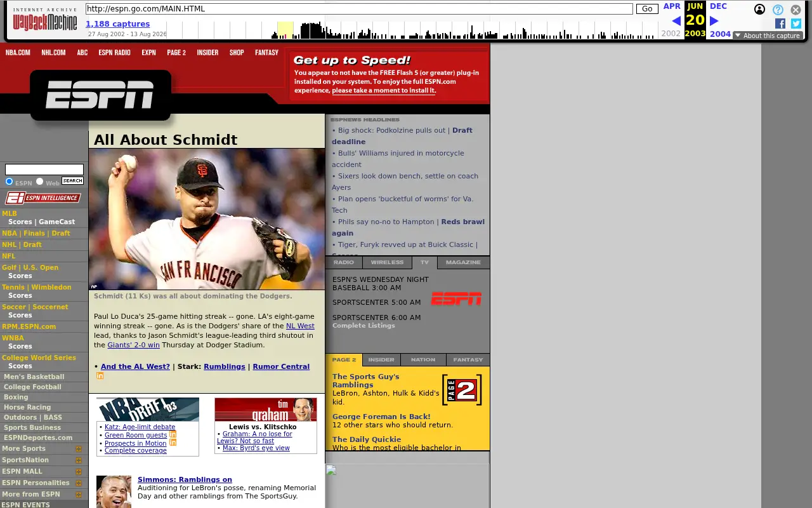Expand About this capture
Viewport: 812px width, 508px height.
(x=768, y=36)
